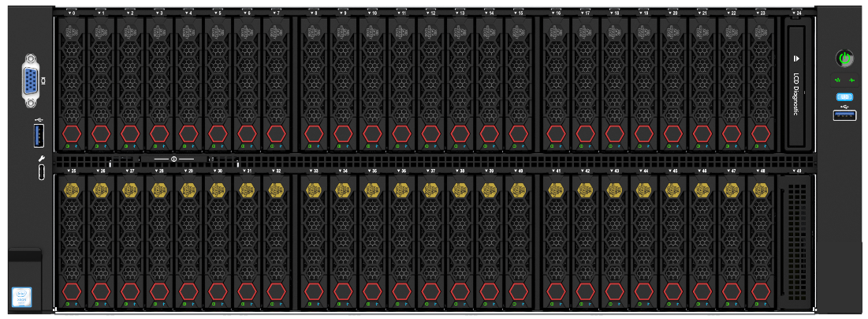Click the green network status indicators
Viewport: 868px width, 319px height.
click(844, 81)
